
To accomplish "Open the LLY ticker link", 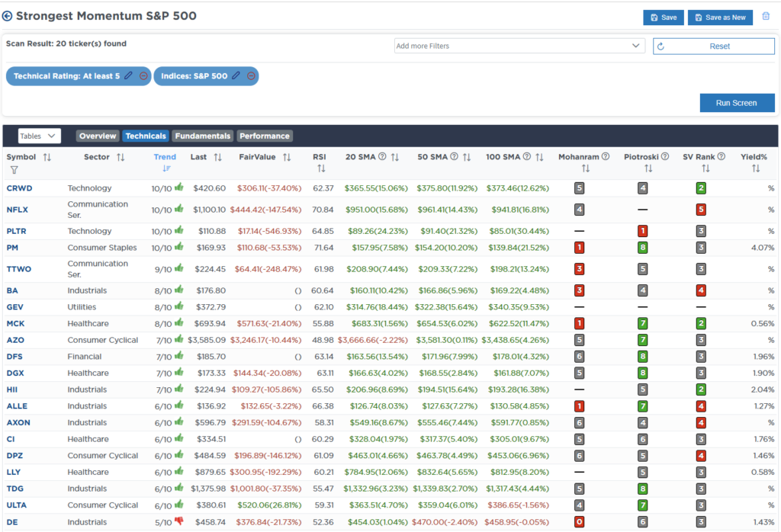I will [14, 472].
